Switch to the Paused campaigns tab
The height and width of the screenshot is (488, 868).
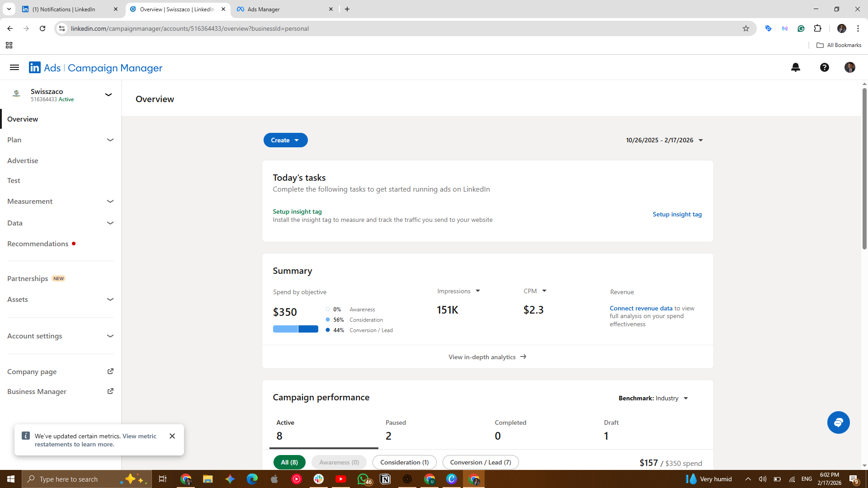coord(396,430)
